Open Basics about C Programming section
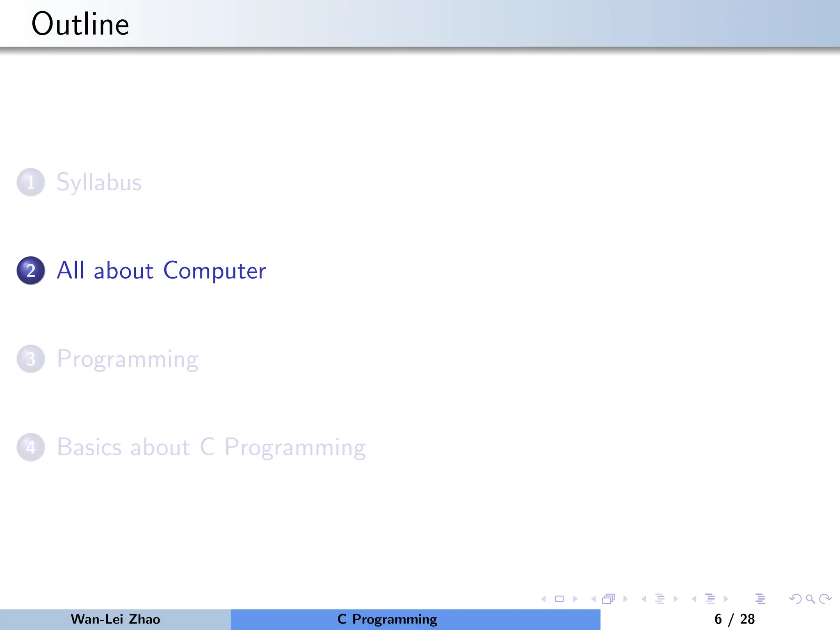Image resolution: width=840 pixels, height=630 pixels. 211,447
